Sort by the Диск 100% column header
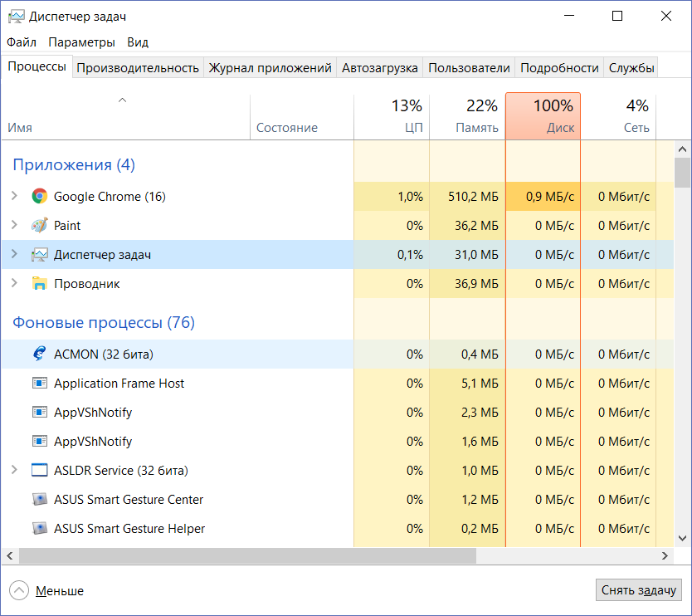The height and width of the screenshot is (616, 692). click(543, 116)
